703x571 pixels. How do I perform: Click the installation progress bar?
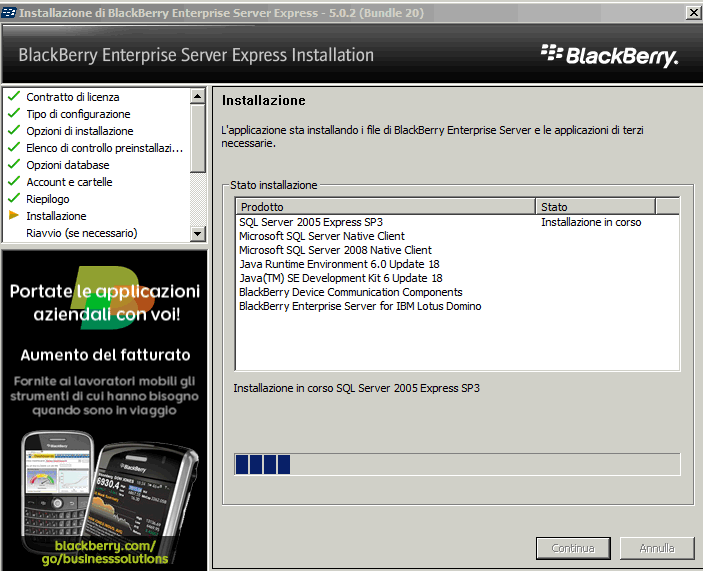[457, 464]
